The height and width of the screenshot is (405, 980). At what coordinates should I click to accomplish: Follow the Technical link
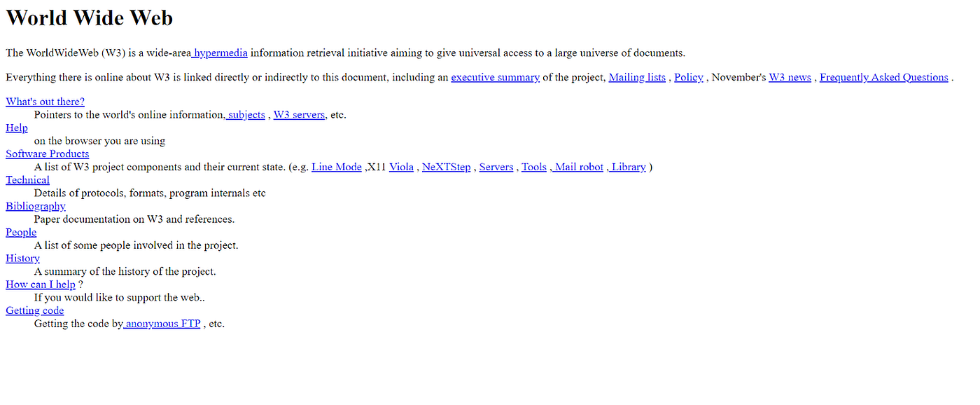click(27, 180)
